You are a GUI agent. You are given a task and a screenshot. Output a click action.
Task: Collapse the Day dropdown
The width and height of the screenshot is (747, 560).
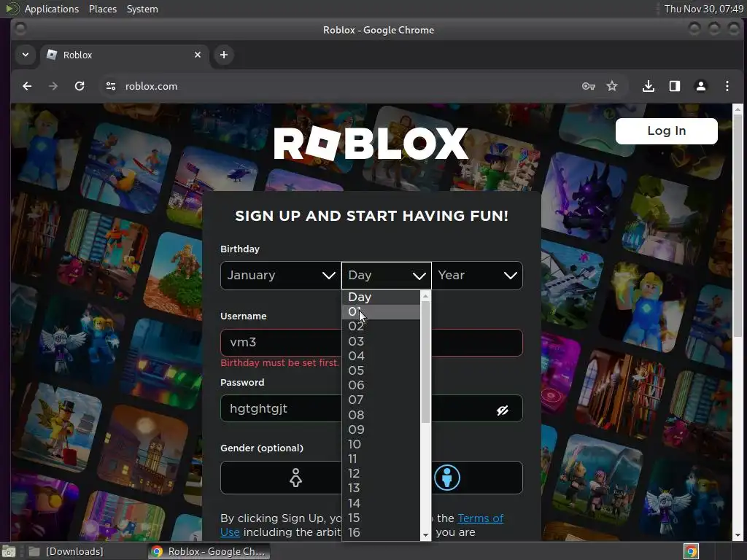point(387,275)
